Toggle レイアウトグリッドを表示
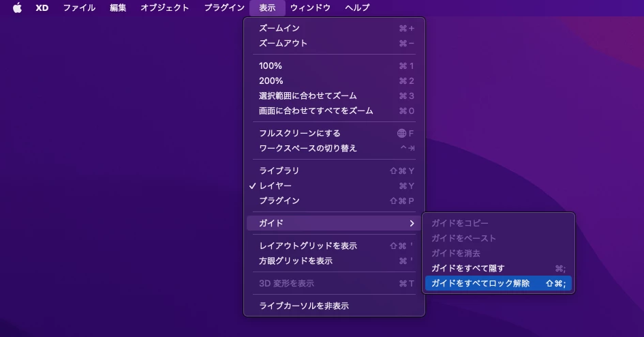This screenshot has height=337, width=644. pos(335,246)
